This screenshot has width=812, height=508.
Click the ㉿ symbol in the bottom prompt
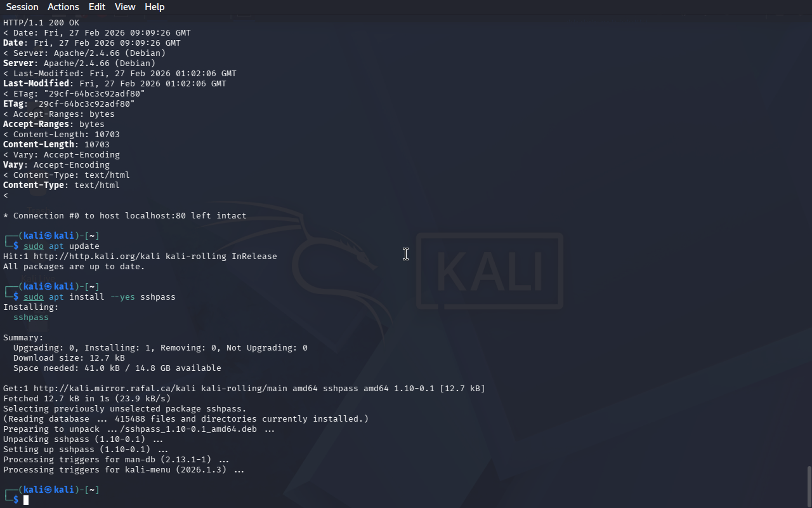(x=48, y=490)
